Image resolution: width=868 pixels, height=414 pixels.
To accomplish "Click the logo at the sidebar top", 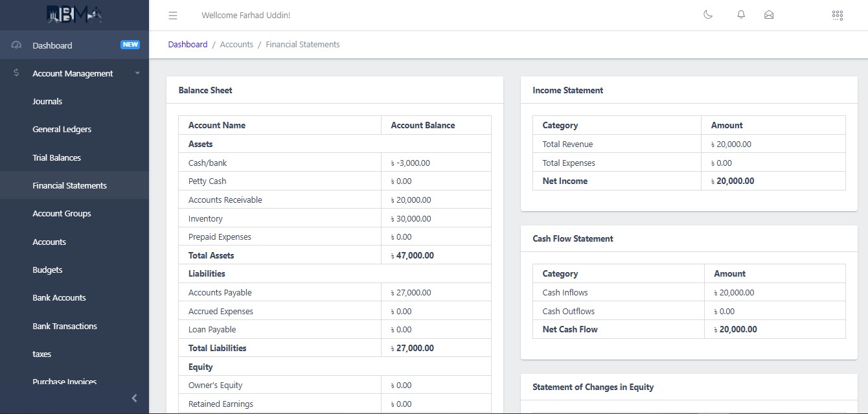I will pyautogui.click(x=74, y=14).
